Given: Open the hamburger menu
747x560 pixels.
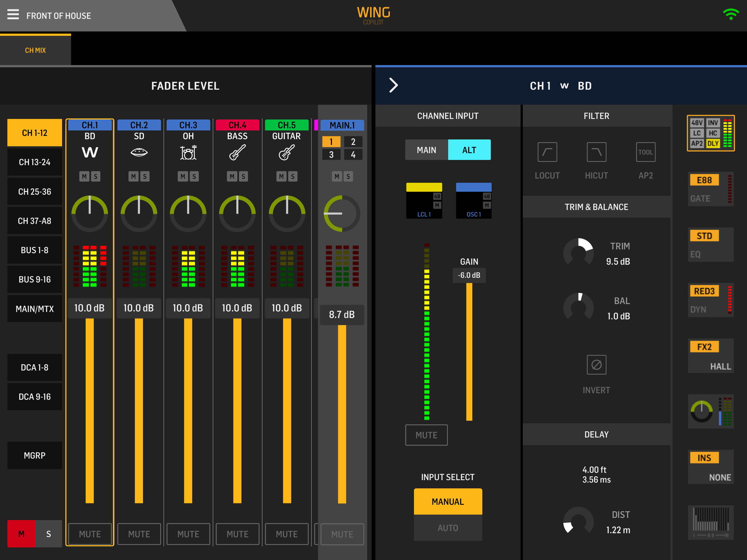Looking at the screenshot, I should [13, 14].
